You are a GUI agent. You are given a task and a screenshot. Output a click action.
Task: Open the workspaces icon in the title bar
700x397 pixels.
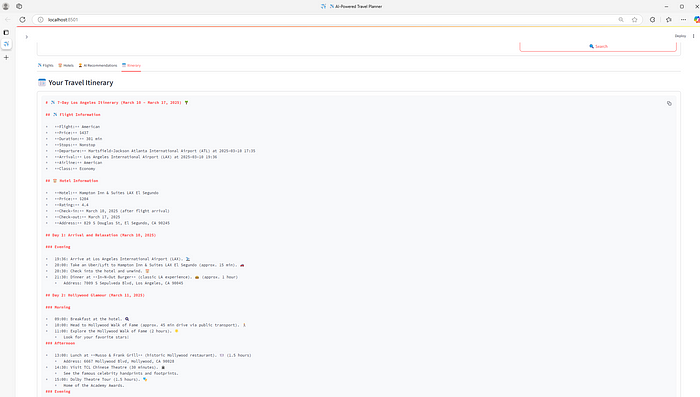click(x=19, y=6)
